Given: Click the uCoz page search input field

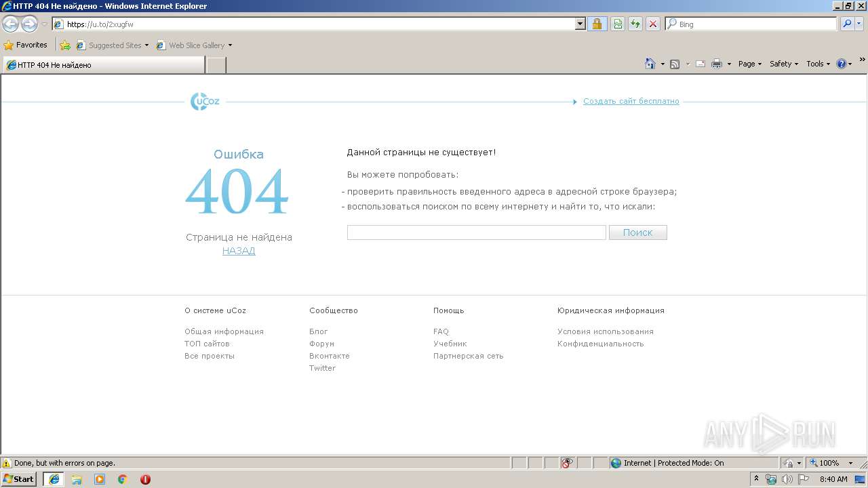Looking at the screenshot, I should tap(477, 232).
